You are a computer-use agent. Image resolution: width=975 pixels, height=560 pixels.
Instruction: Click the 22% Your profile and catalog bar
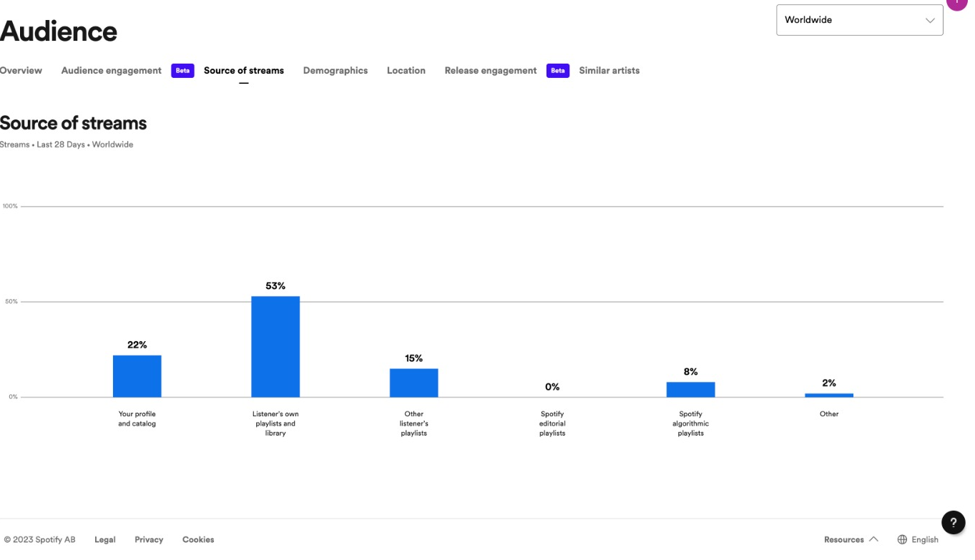137,376
